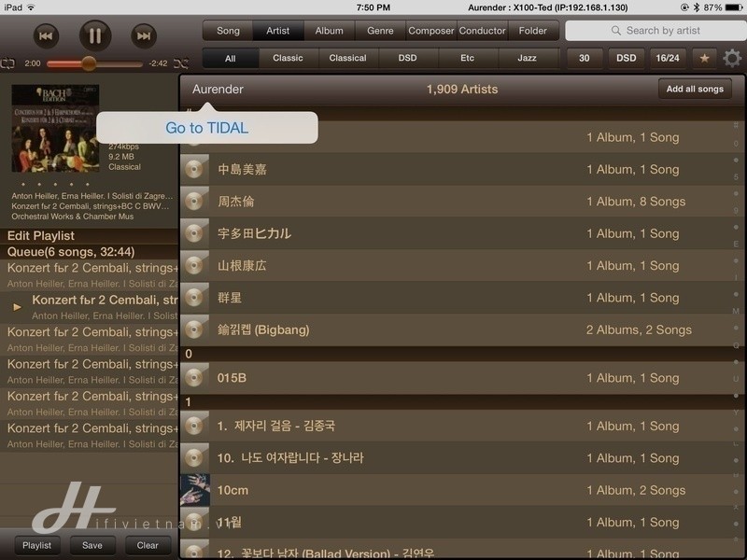Select the DSD genre filter tab
Screen dimensions: 747x560
[x=407, y=58]
